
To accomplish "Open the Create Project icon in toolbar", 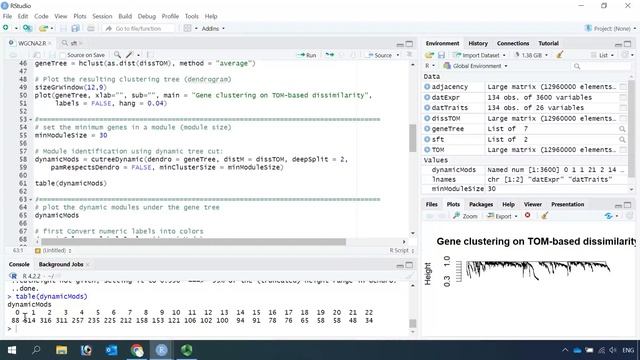I will [x=27, y=28].
